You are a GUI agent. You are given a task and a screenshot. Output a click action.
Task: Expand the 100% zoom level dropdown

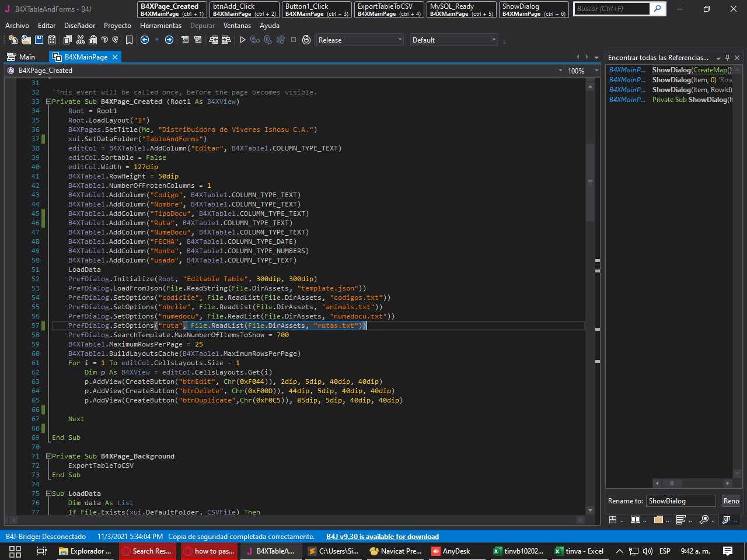596,71
